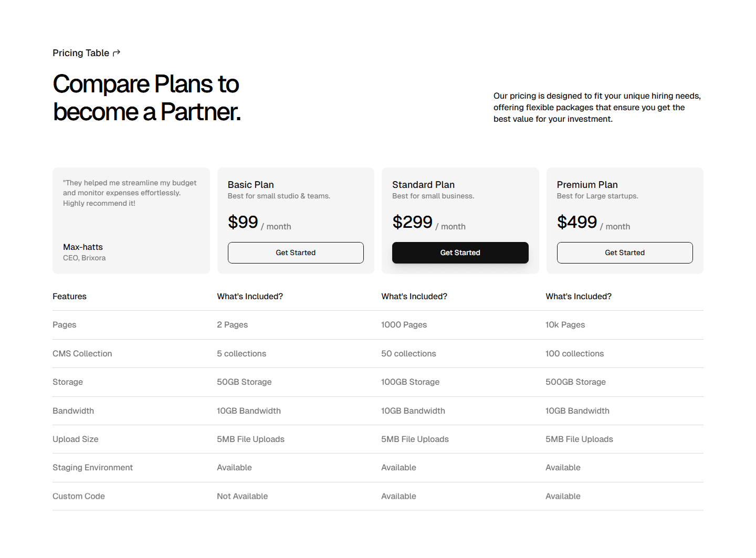This screenshot has height=558, width=756.
Task: Click the Pages feature row
Action: (64, 324)
